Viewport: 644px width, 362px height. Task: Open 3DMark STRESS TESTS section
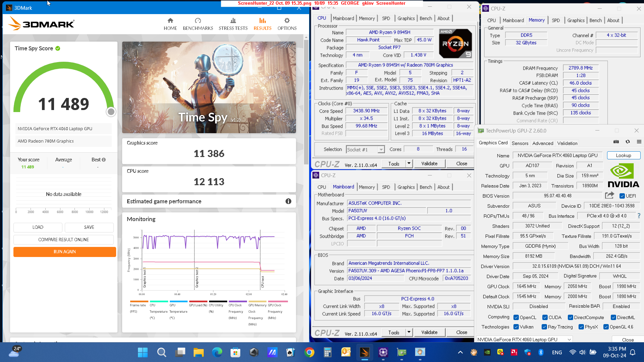coord(233,24)
